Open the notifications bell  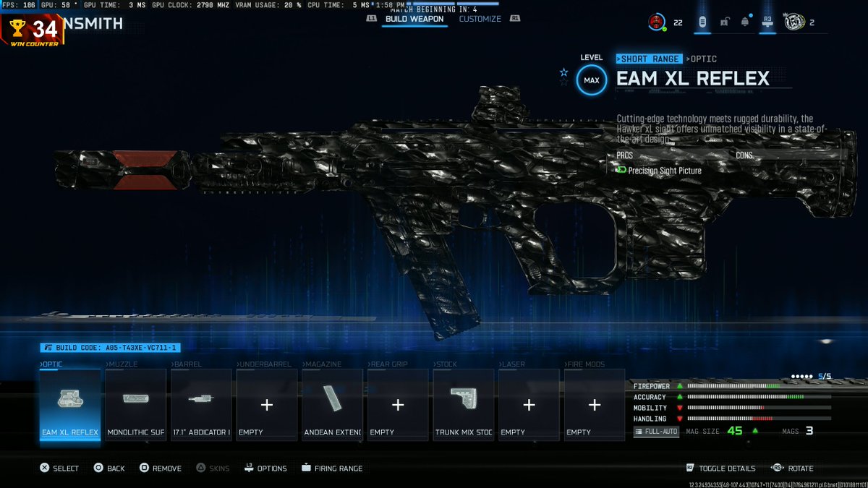click(x=745, y=22)
